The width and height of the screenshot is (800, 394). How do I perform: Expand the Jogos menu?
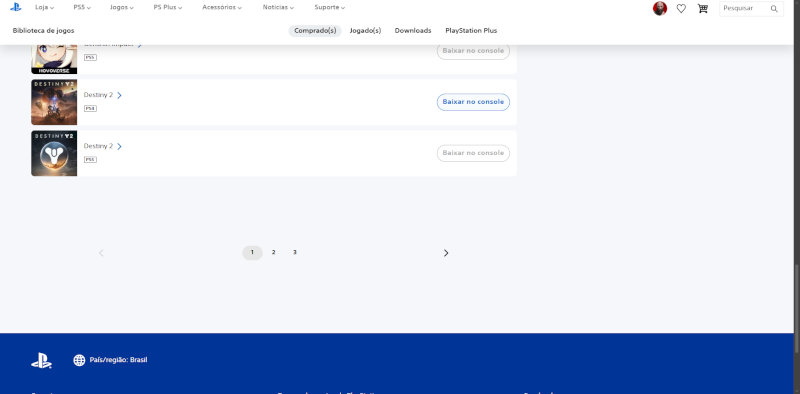(122, 8)
